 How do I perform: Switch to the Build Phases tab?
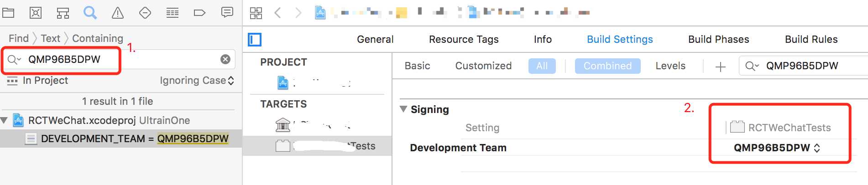pos(718,39)
